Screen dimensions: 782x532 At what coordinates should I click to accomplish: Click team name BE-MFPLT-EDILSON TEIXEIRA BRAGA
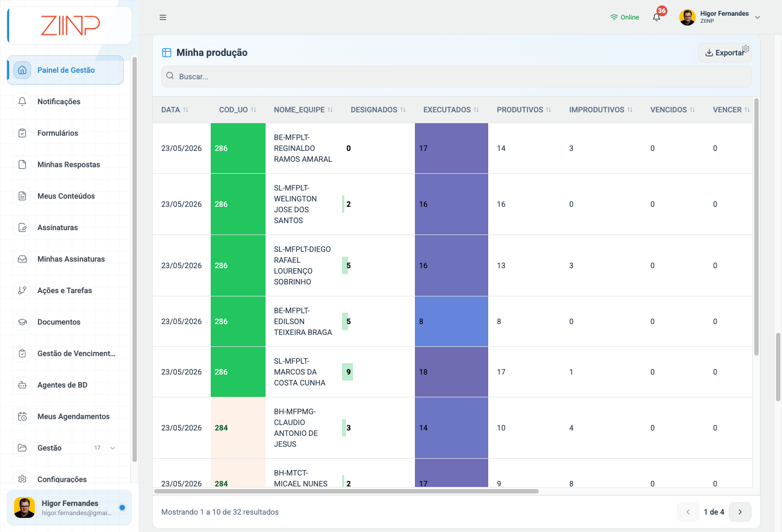tap(303, 321)
